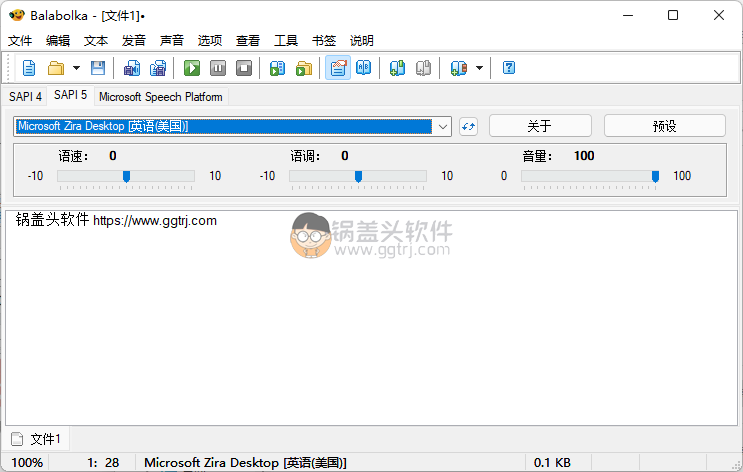Click the 100% zoom status bar entry
Image resolution: width=743 pixels, height=472 pixels.
click(x=27, y=463)
